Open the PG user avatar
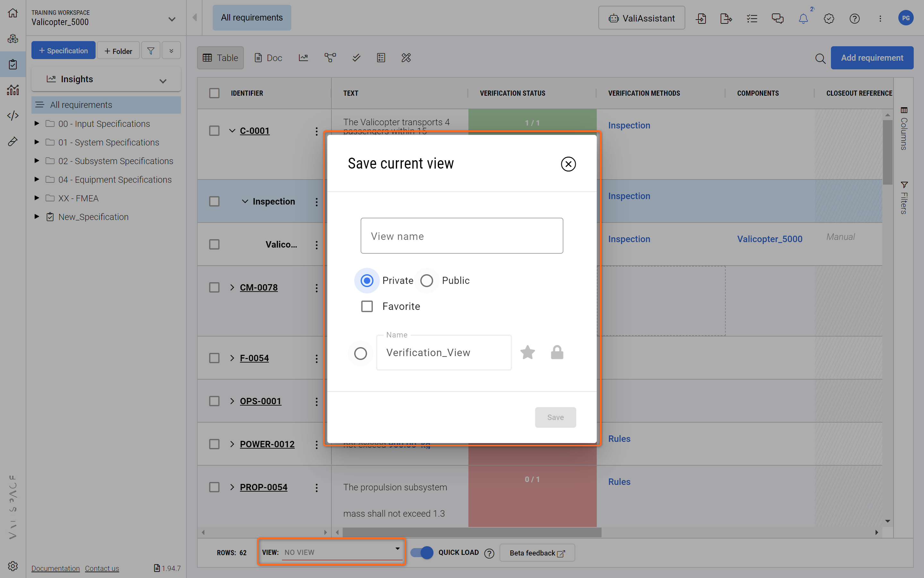 point(906,18)
